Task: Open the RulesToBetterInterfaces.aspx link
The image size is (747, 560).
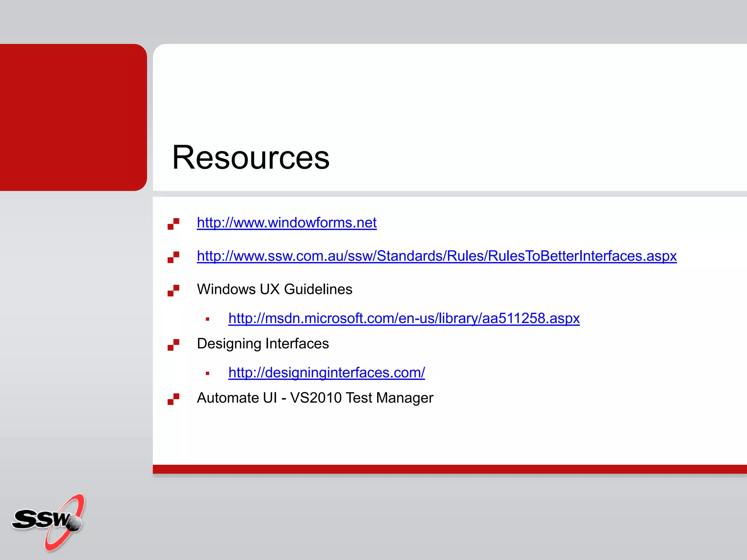Action: [x=437, y=256]
